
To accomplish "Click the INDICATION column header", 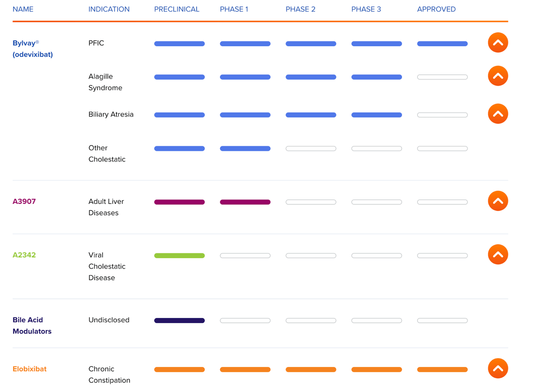I will (x=109, y=9).
